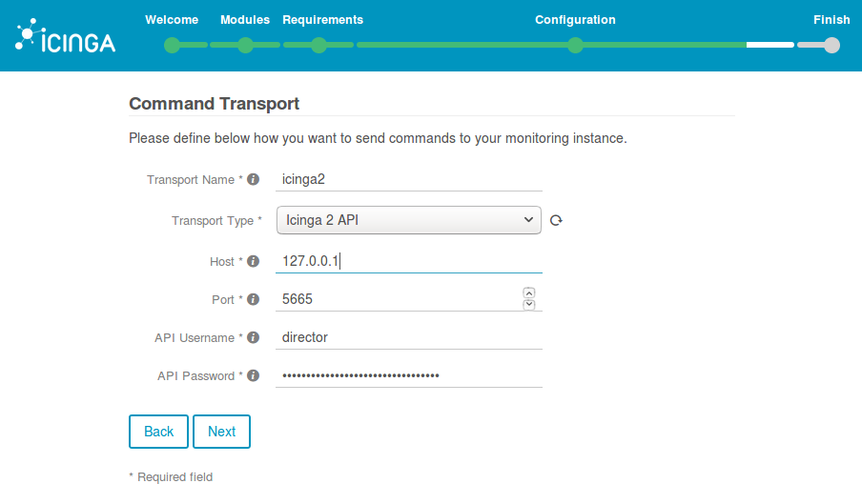Focus the API Password field
862x504 pixels.
408,375
